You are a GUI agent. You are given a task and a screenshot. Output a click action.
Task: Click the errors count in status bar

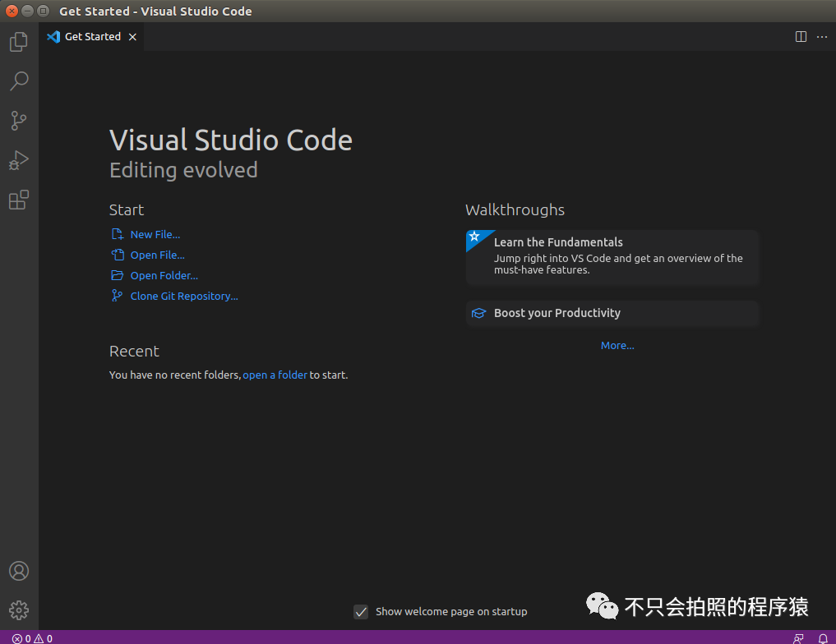[21, 638]
